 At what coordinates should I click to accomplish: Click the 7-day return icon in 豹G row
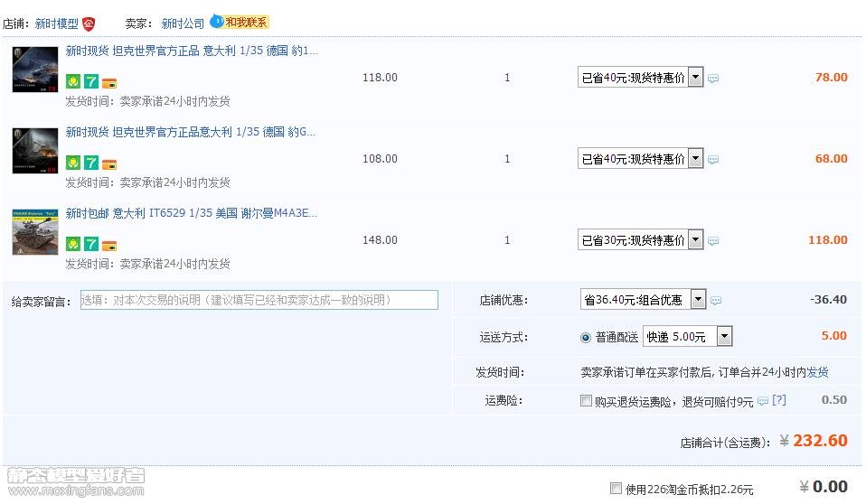click(x=91, y=163)
